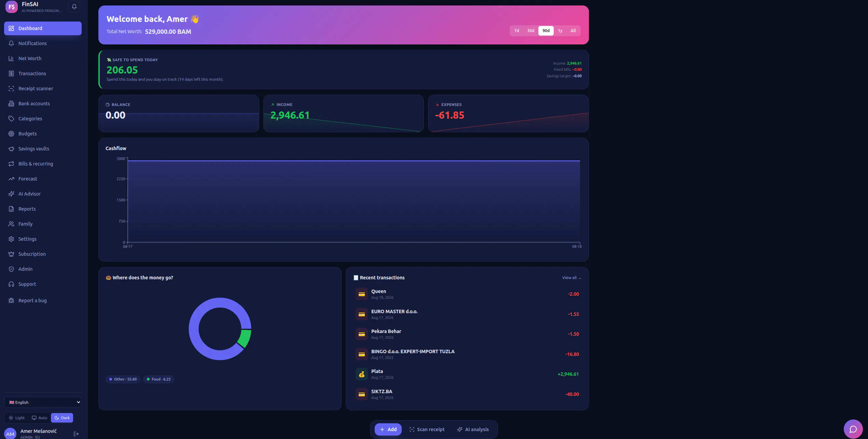Viewport: 868px width, 439px height.
Task: Click the SIKTZ.BA transaction card icon
Action: [x=361, y=394]
